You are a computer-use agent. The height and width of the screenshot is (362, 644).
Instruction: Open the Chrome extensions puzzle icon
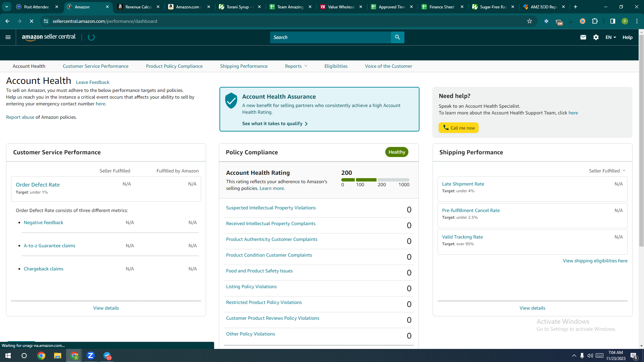click(595, 21)
